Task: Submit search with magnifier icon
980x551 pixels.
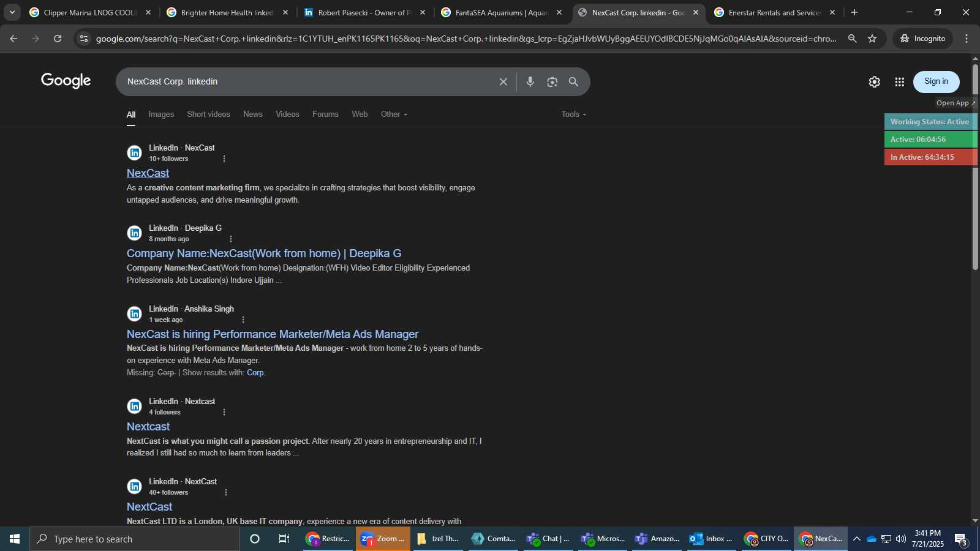Action: [574, 81]
